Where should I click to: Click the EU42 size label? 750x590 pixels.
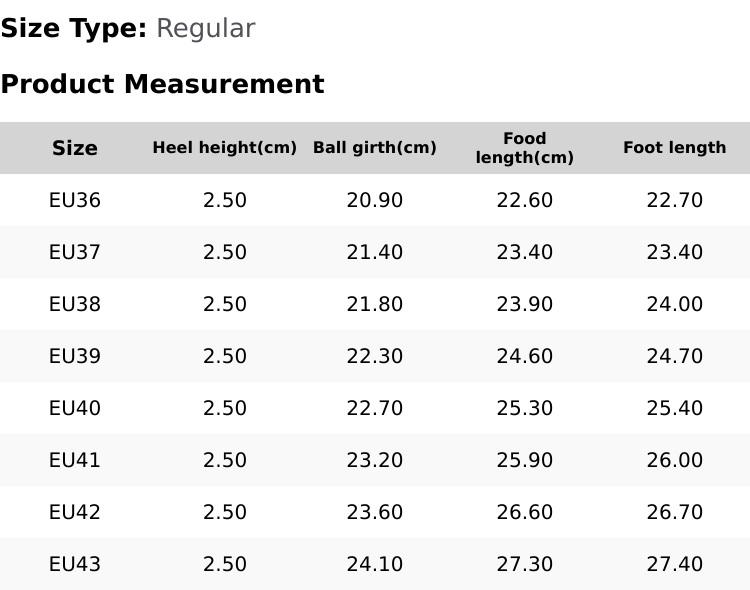click(x=75, y=512)
